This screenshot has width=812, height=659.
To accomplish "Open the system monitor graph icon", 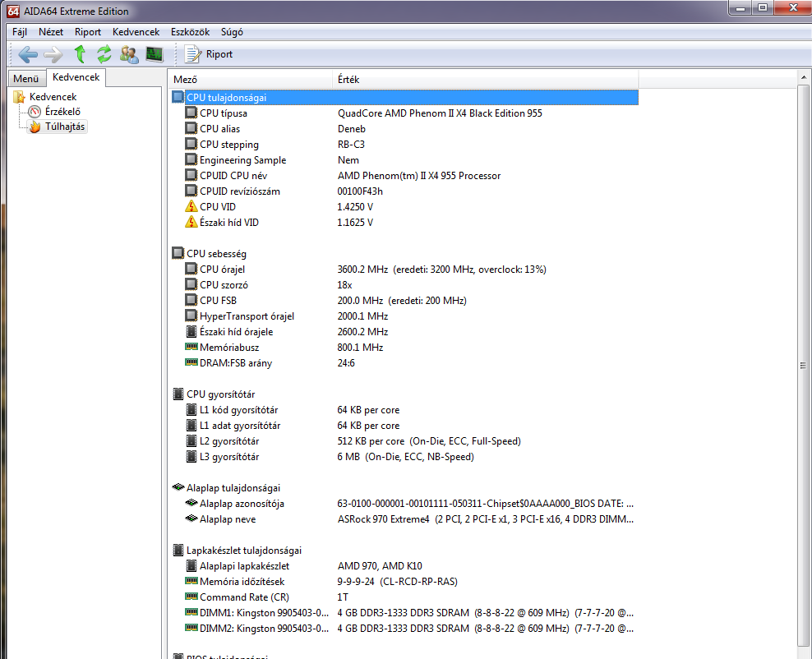I will 155,54.
